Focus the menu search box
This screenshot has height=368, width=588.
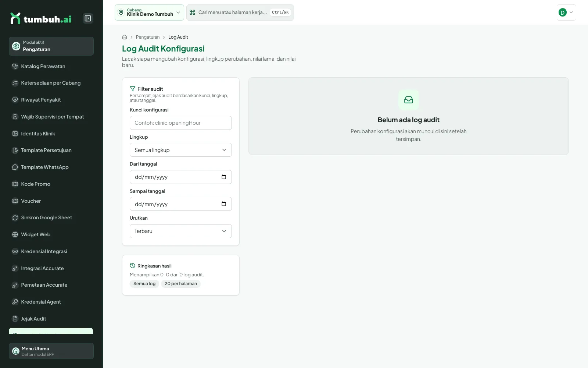240,13
